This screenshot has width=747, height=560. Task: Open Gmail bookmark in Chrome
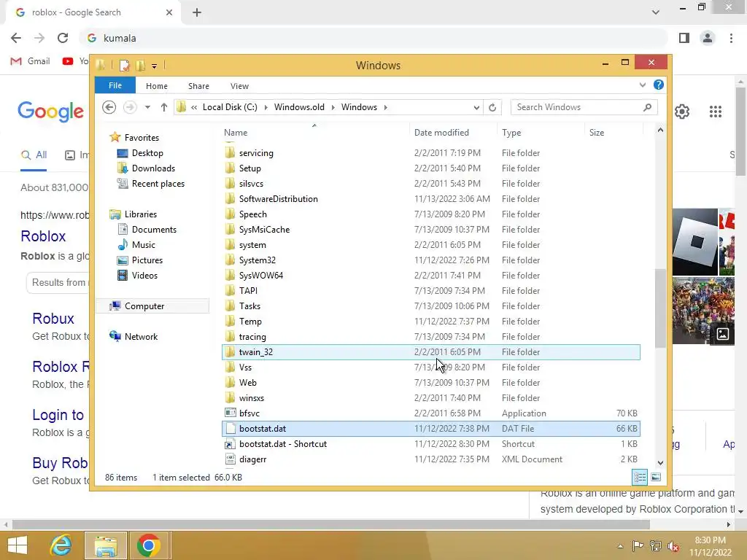pos(31,61)
